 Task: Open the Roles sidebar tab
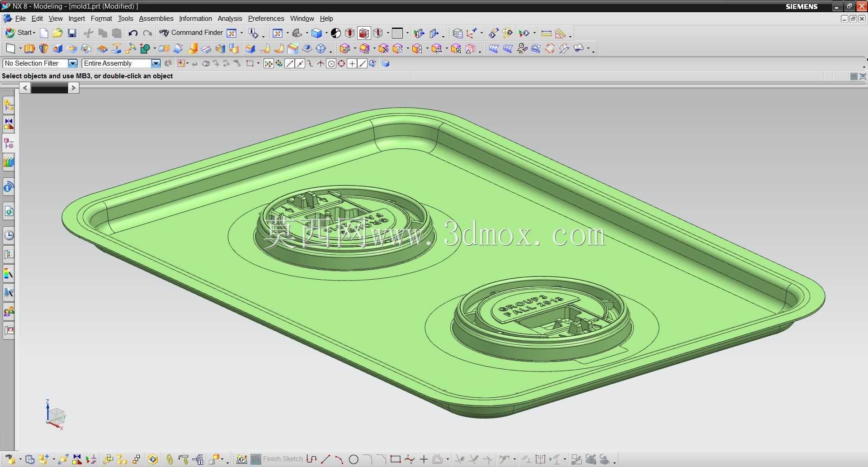tap(9, 311)
